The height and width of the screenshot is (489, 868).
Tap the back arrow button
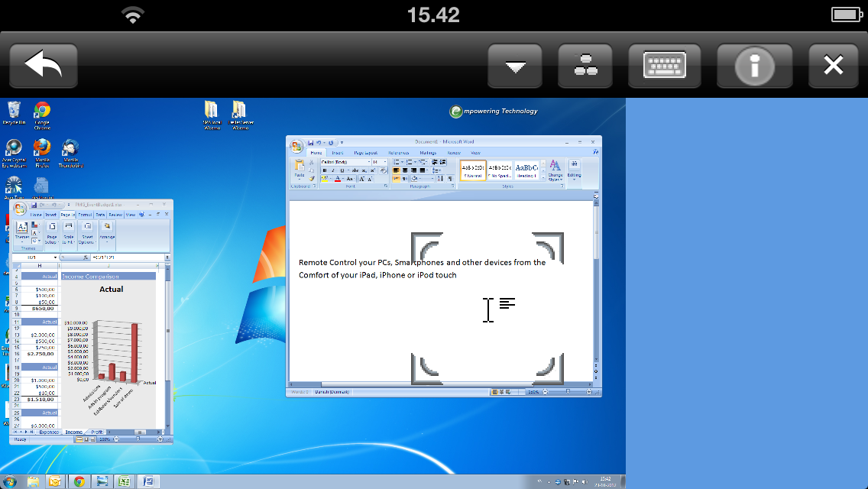click(44, 66)
